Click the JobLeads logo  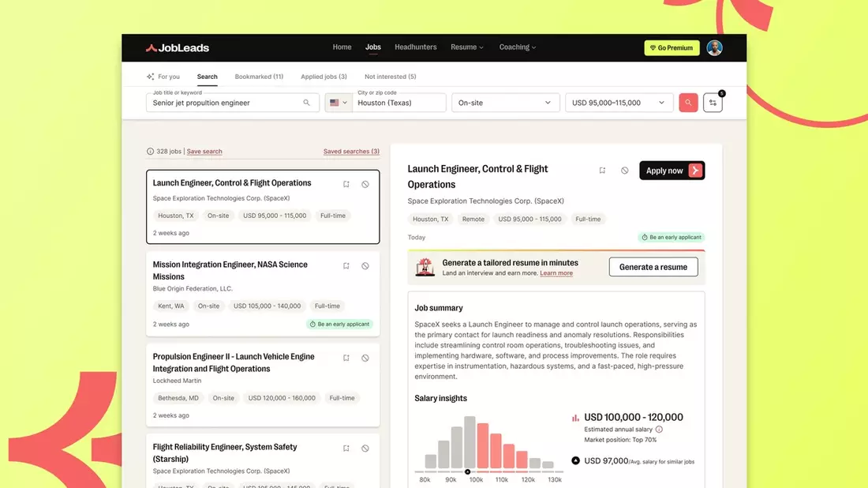pyautogui.click(x=177, y=48)
